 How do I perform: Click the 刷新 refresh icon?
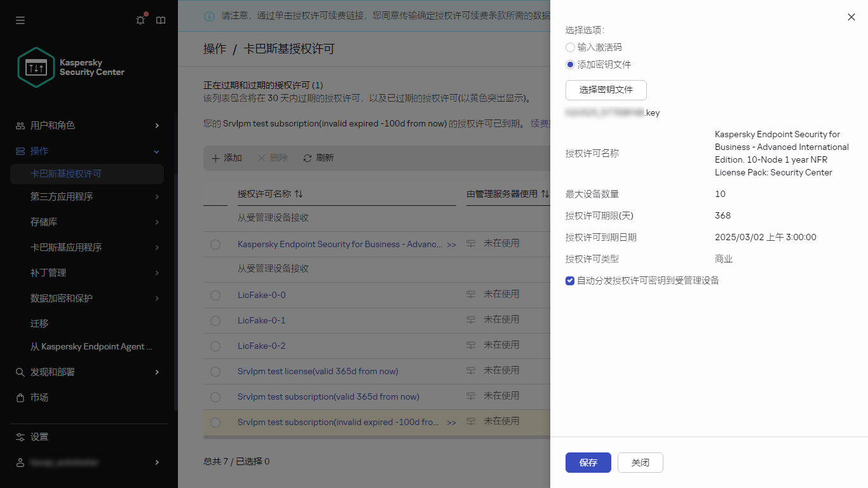coord(308,158)
